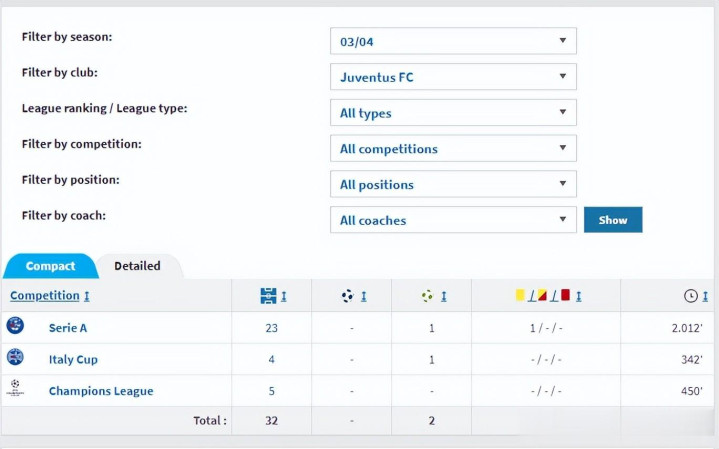Open the season dropdown showing 03/04

pos(453,41)
